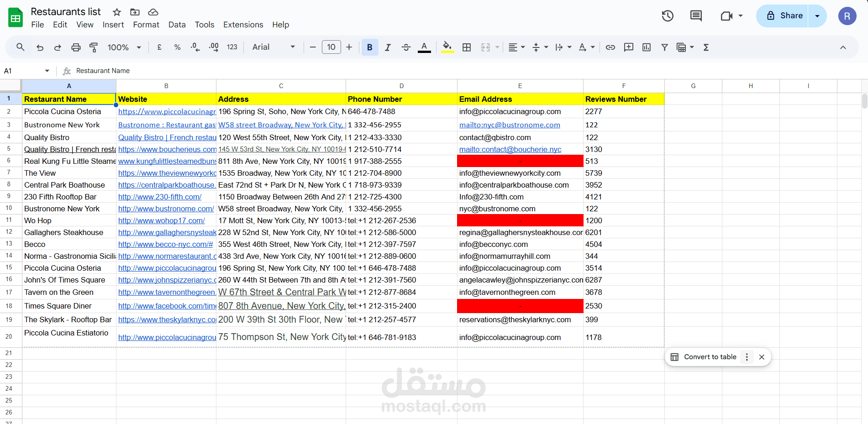Expand the Meet call options arrow
868x424 pixels.
741,16
